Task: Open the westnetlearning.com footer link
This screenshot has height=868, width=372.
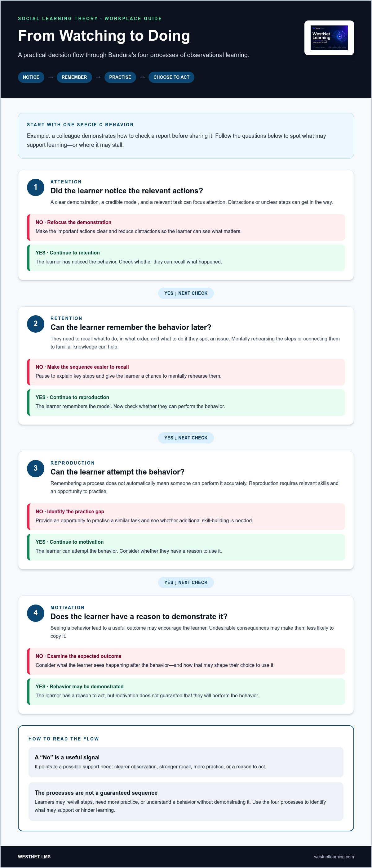Action: [334, 857]
